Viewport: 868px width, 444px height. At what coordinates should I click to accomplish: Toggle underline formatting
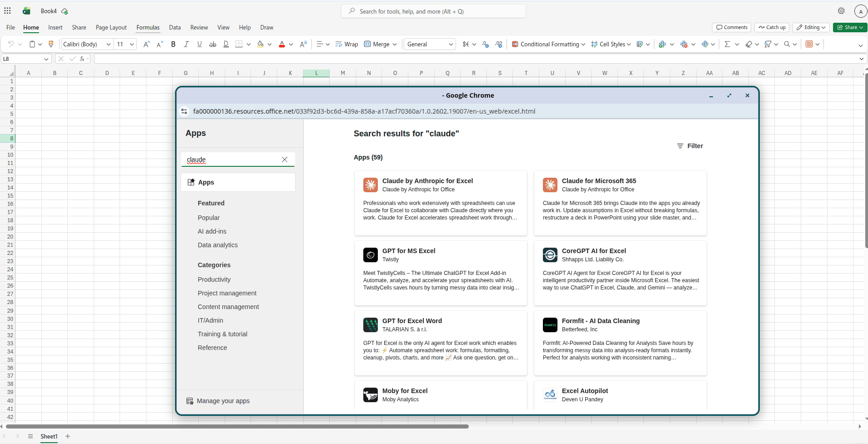(200, 44)
